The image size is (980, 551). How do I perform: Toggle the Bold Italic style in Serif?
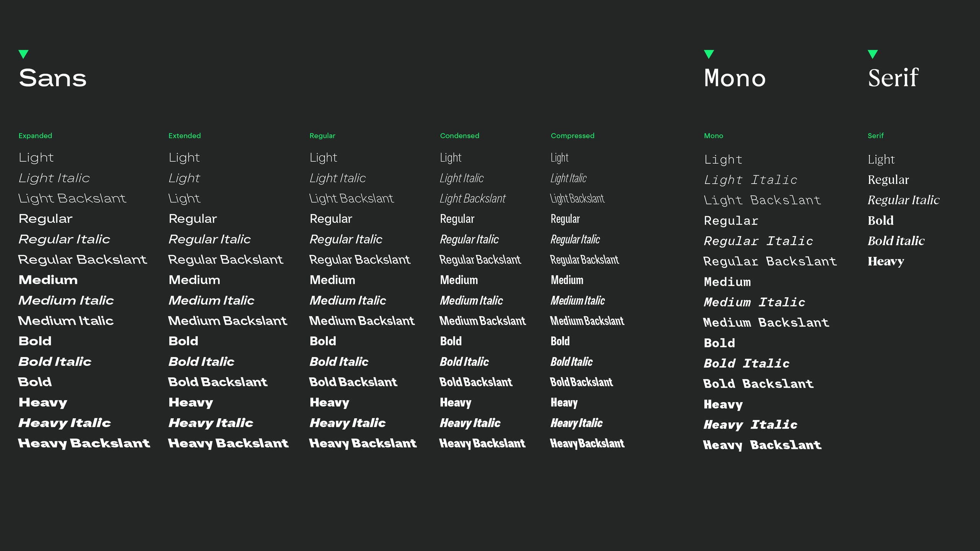895,241
